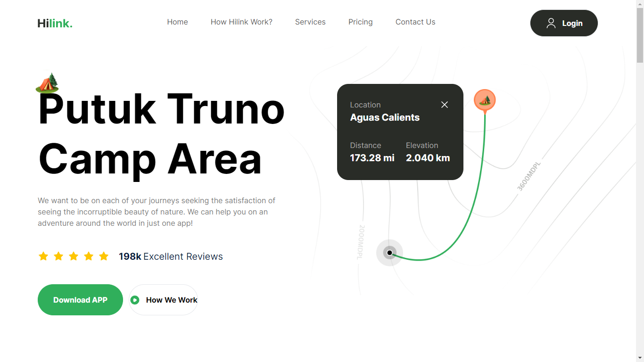
Task: Click the 198k Excellent Reviews text
Action: click(x=171, y=256)
